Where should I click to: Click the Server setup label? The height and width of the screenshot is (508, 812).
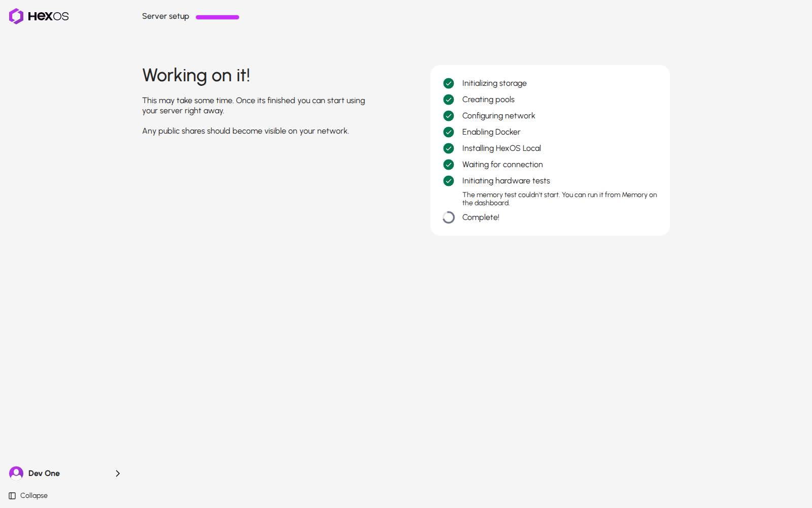pyautogui.click(x=165, y=16)
